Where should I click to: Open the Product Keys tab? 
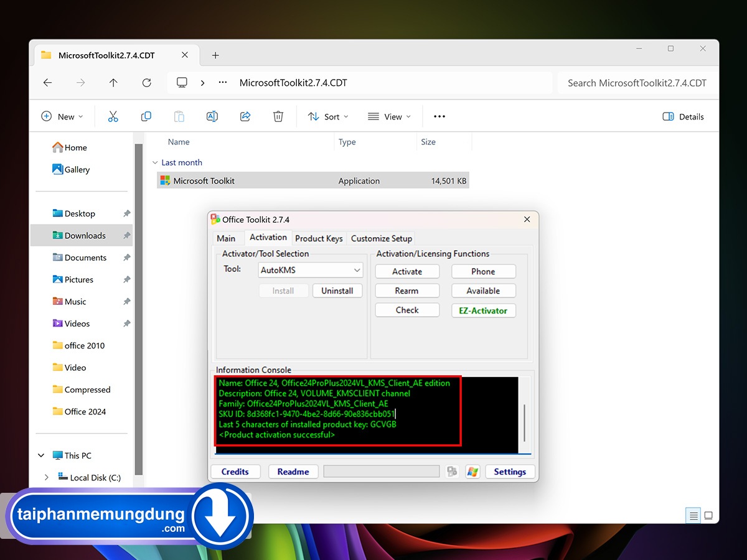click(319, 238)
